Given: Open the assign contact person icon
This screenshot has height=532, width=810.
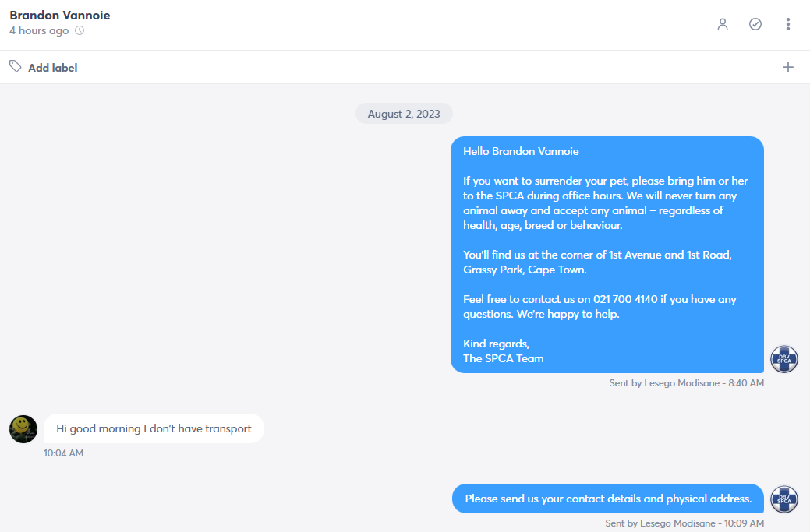Looking at the screenshot, I should (723, 24).
